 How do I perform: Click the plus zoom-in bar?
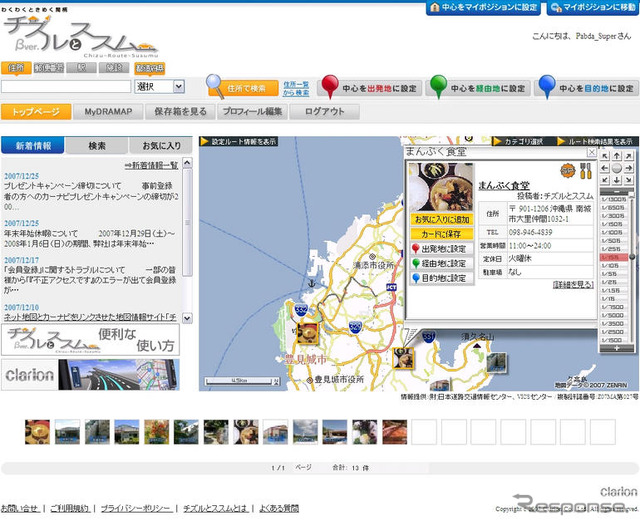(616, 348)
